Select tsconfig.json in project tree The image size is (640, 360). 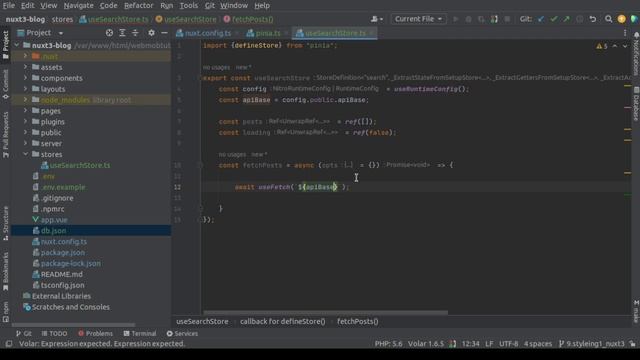(62, 285)
